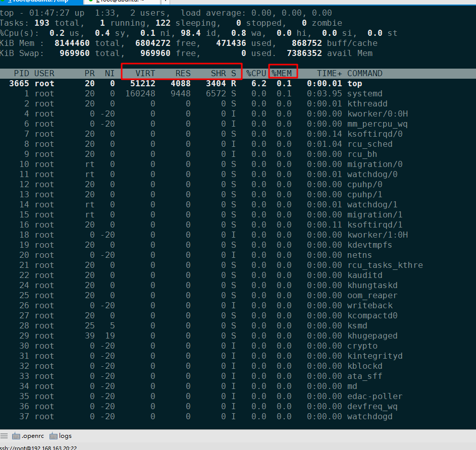Click the COMMAND column header
Image resolution: width=476 pixels, height=450 pixels.
coord(364,74)
